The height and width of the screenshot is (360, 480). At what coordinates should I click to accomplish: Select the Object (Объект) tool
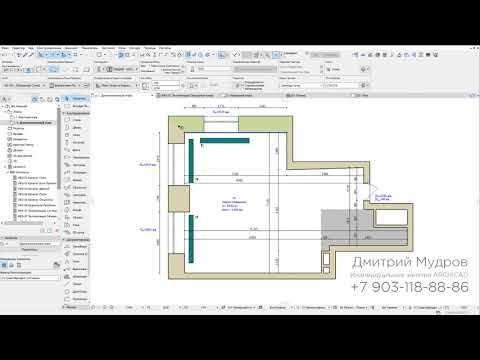[76, 218]
